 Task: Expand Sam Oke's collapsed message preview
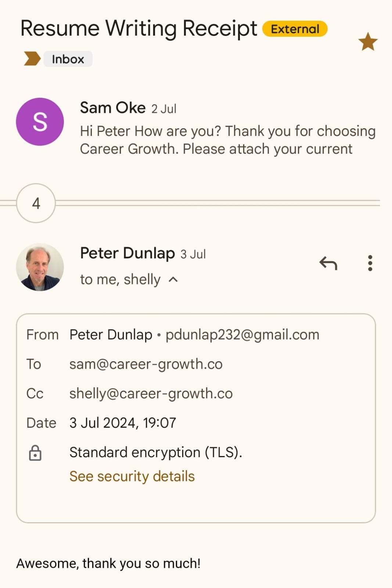pos(227,140)
